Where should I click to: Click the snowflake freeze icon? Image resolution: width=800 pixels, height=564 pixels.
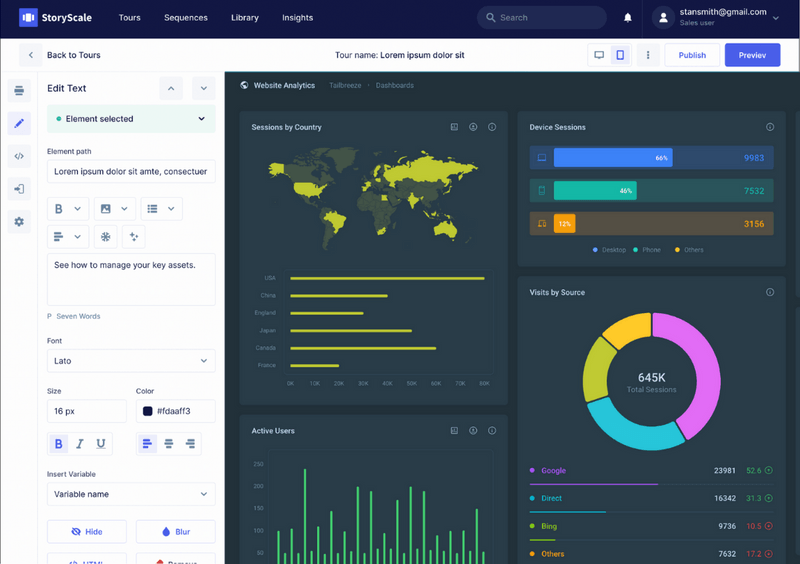pos(106,237)
